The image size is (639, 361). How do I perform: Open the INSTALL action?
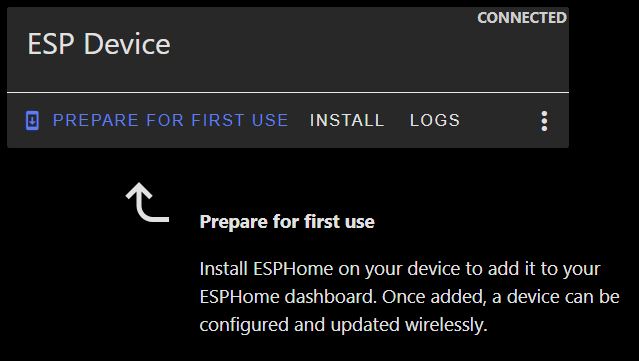pyautogui.click(x=347, y=121)
